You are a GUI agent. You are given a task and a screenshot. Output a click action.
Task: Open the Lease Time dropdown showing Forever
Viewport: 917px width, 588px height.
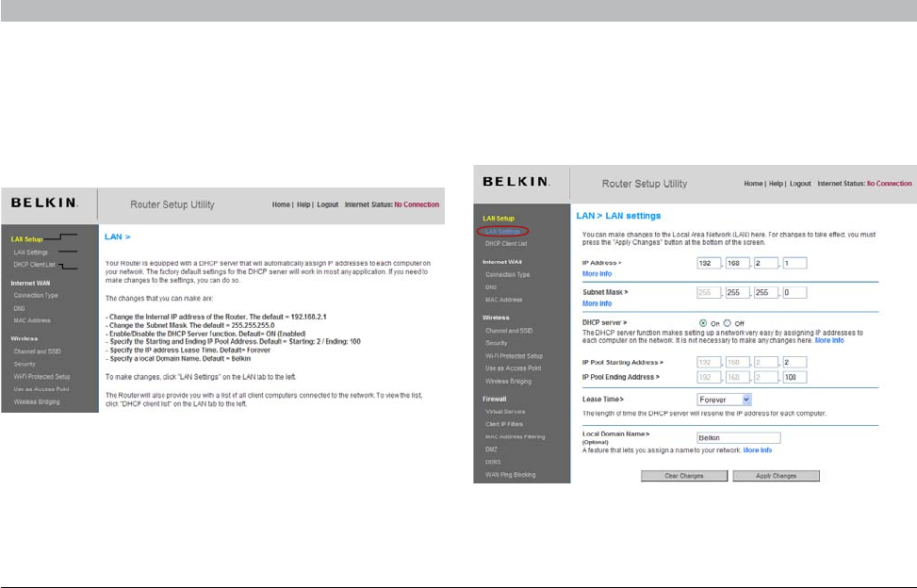coord(724,400)
